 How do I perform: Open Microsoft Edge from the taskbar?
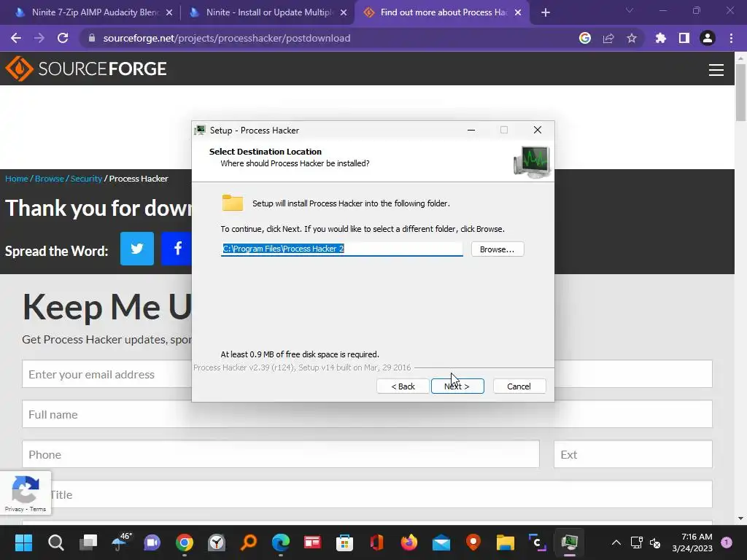281,542
